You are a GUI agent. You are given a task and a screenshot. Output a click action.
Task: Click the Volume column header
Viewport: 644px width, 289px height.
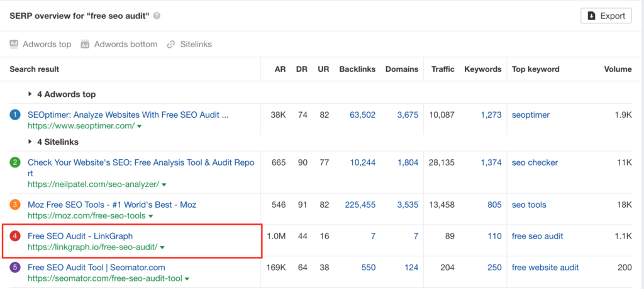point(618,69)
